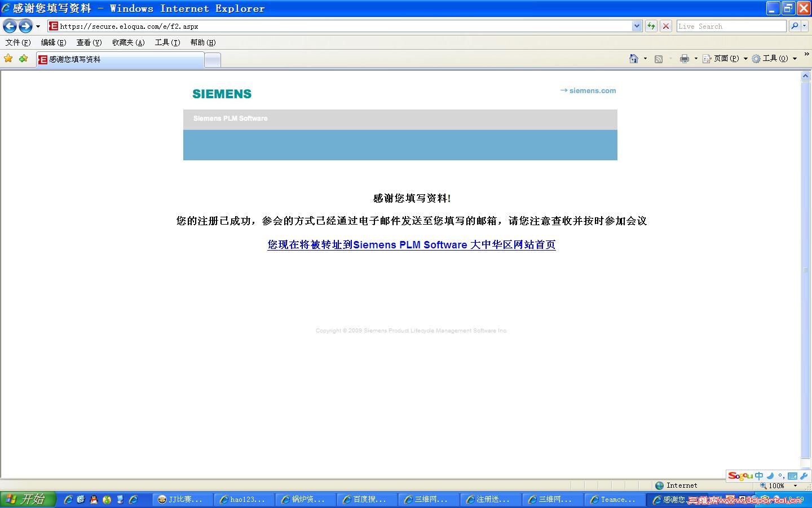Click the green Refresh arrows icon
Viewport: 812px width, 508px height.
coord(651,26)
